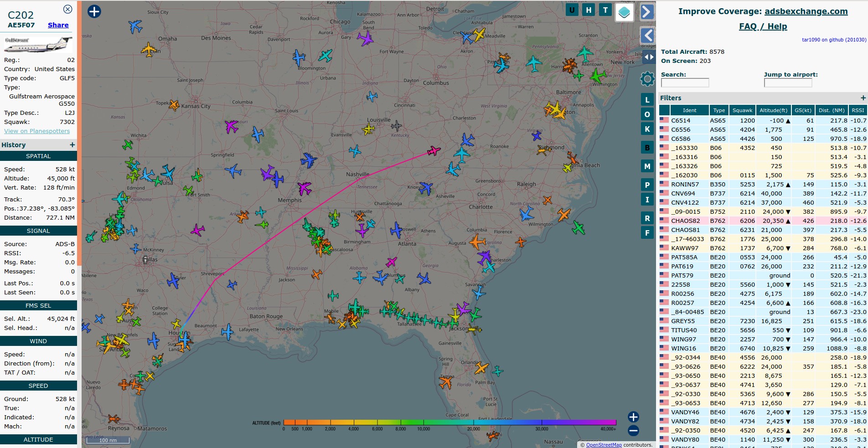Sort table by GS(kt) column
The width and height of the screenshot is (868, 448).
click(803, 110)
